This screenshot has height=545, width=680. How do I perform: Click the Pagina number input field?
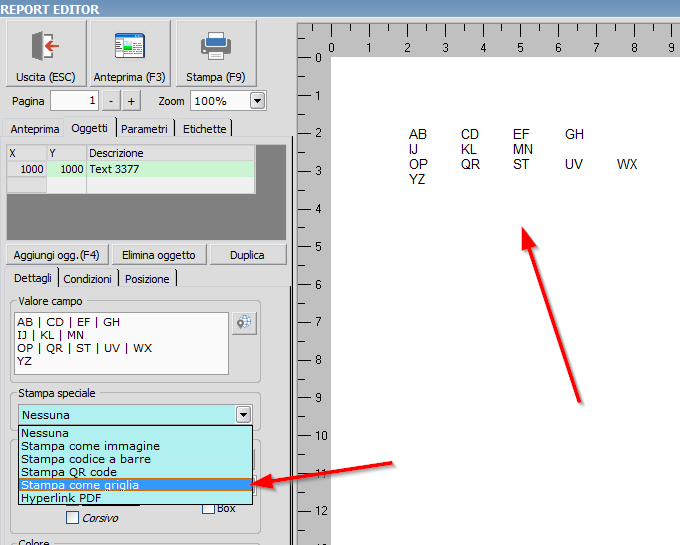pyautogui.click(x=75, y=101)
